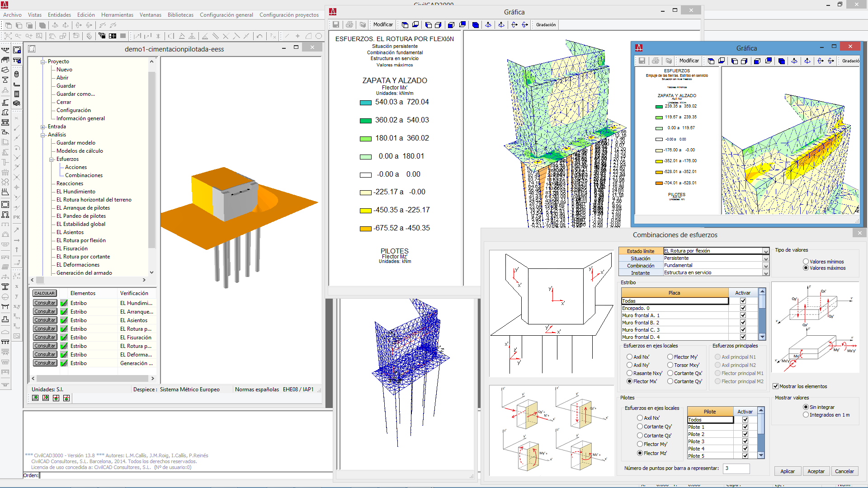Select the Cortante Qy' radio for pilotes
This screenshot has height=488, width=868.
[x=640, y=427]
